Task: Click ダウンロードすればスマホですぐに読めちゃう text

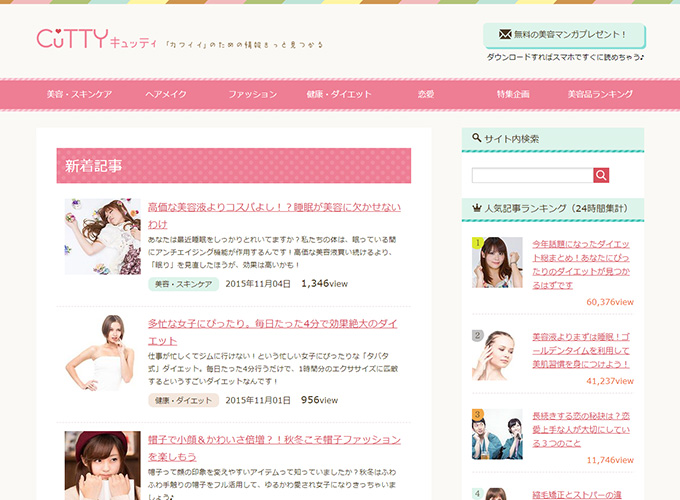Action: point(565,57)
